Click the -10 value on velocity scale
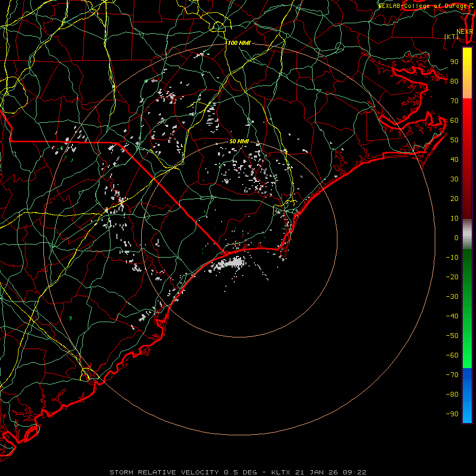This screenshot has width=476, height=476. [452, 258]
